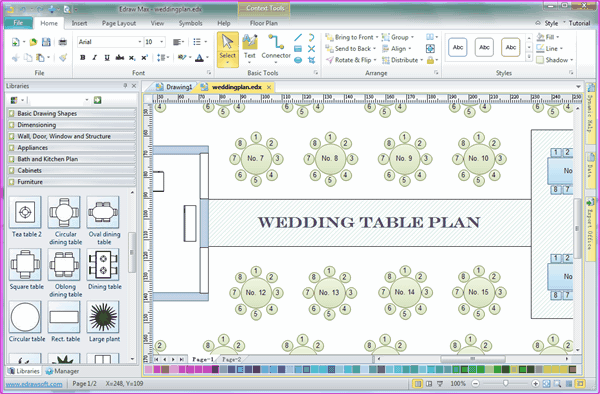Toggle Underline formatting
The height and width of the screenshot is (394, 600).
click(x=107, y=58)
